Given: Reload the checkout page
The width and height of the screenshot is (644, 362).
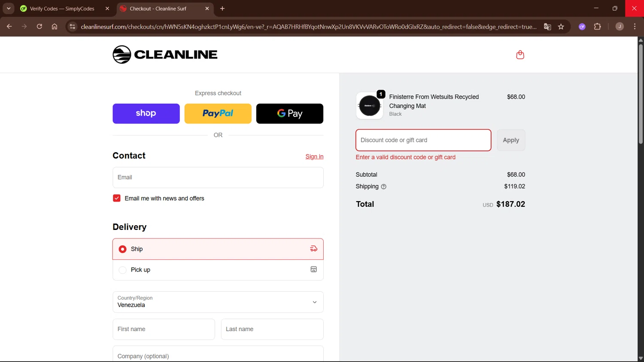Looking at the screenshot, I should coord(39,27).
